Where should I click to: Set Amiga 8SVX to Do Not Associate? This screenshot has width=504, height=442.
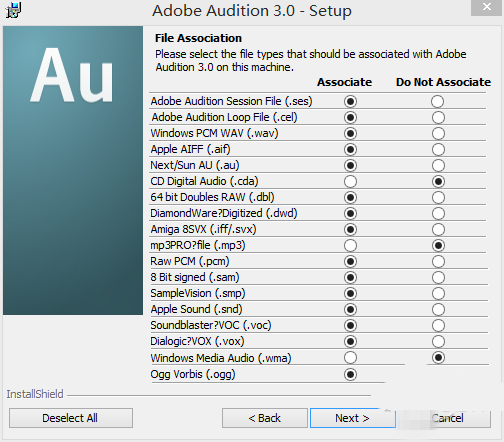(438, 229)
